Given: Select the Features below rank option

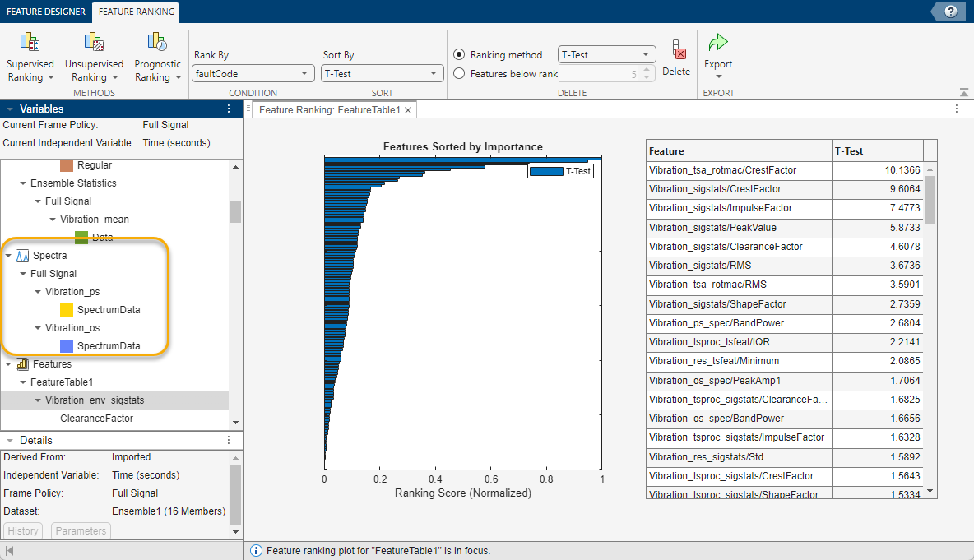Looking at the screenshot, I should (x=460, y=74).
